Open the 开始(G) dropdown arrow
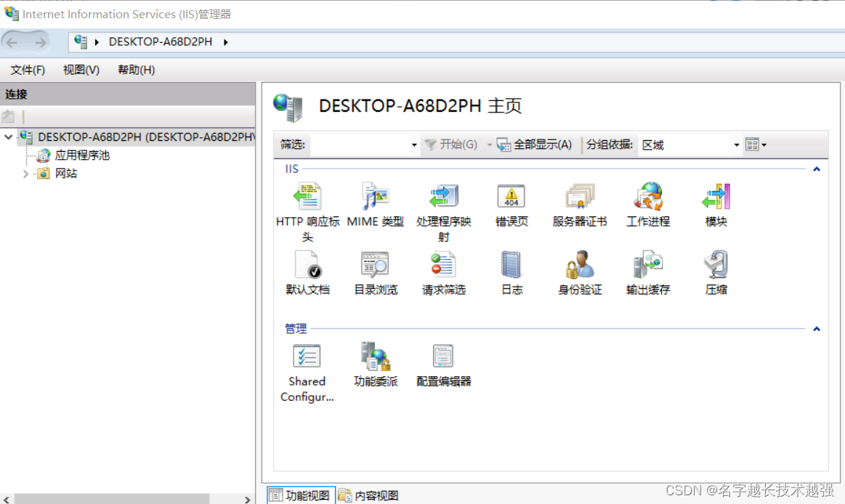Image resolution: width=845 pixels, height=504 pixels. click(x=489, y=145)
